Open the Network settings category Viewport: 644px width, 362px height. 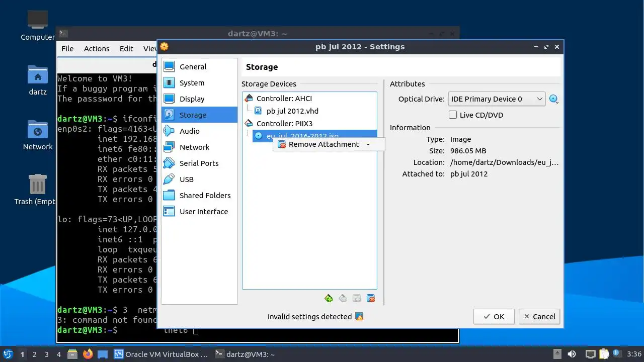[199, 147]
